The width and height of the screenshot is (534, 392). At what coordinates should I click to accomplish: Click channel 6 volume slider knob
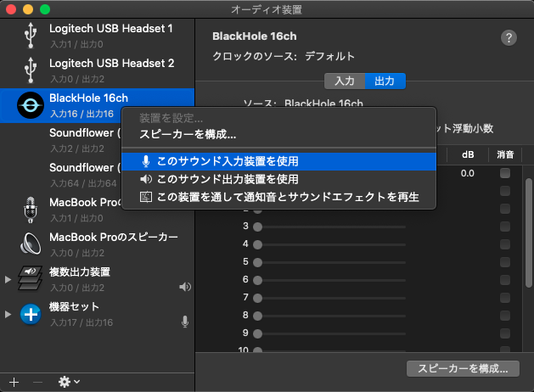coord(258,280)
